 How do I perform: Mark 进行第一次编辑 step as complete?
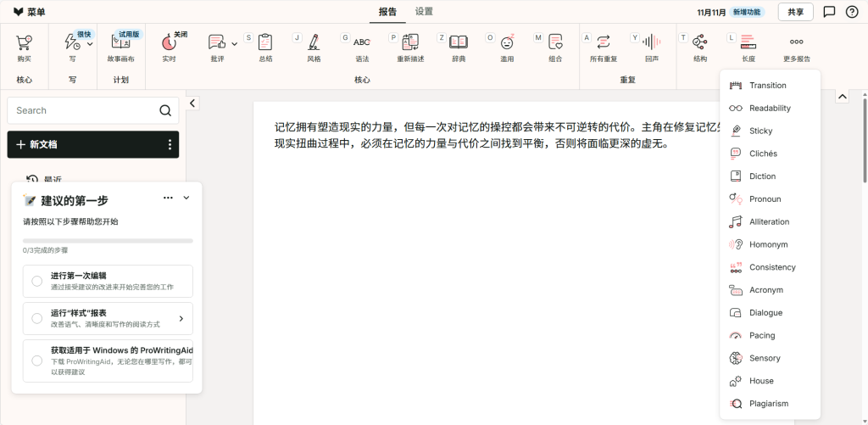pos(37,281)
